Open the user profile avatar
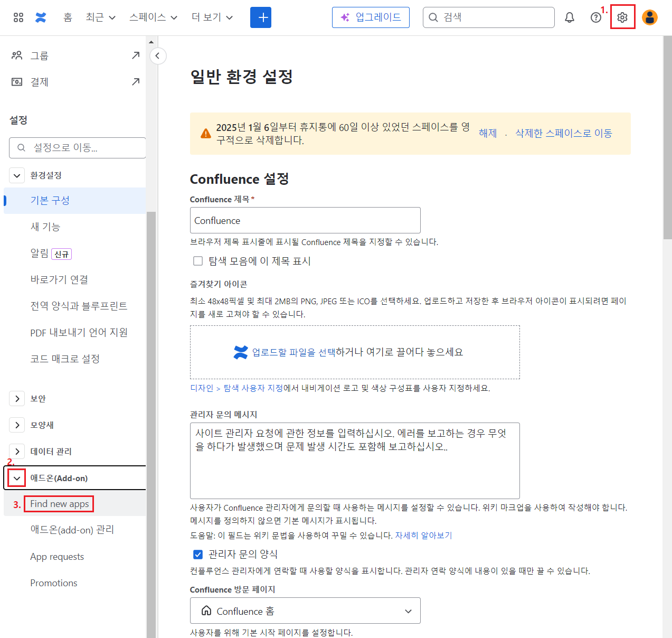672x638 pixels. 650,17
